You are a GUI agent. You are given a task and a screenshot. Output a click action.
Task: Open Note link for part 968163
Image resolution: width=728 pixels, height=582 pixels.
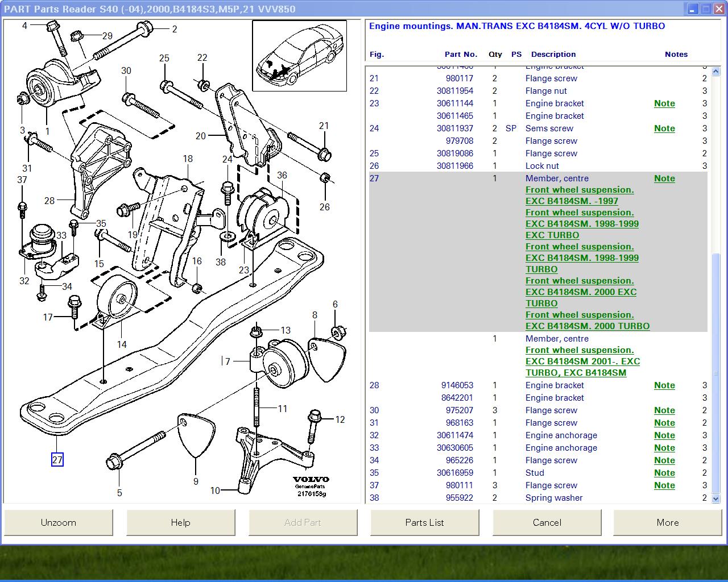click(664, 423)
